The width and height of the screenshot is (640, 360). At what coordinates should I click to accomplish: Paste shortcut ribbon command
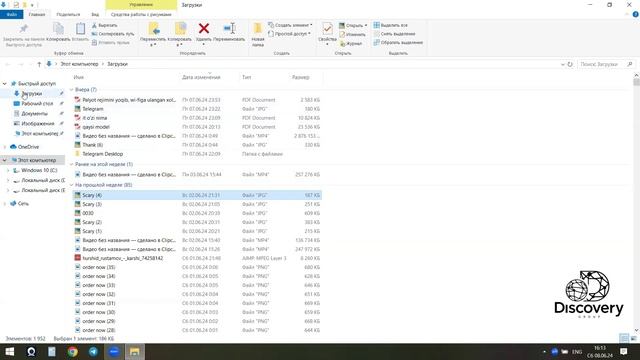click(110, 42)
